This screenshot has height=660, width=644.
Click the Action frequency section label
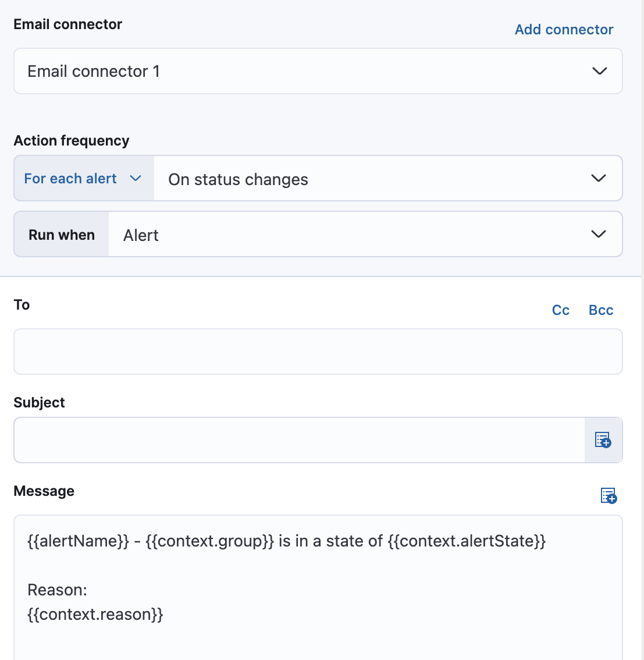71,140
